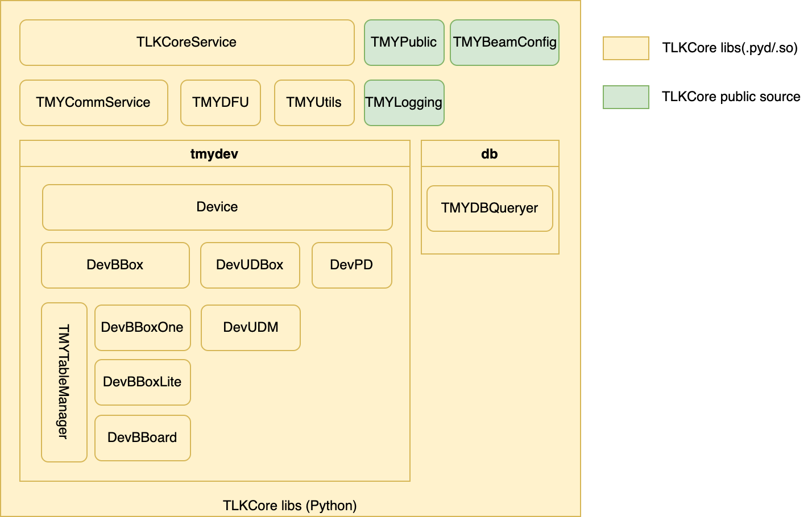Click the DevUDM box
The height and width of the screenshot is (517, 812).
251,328
